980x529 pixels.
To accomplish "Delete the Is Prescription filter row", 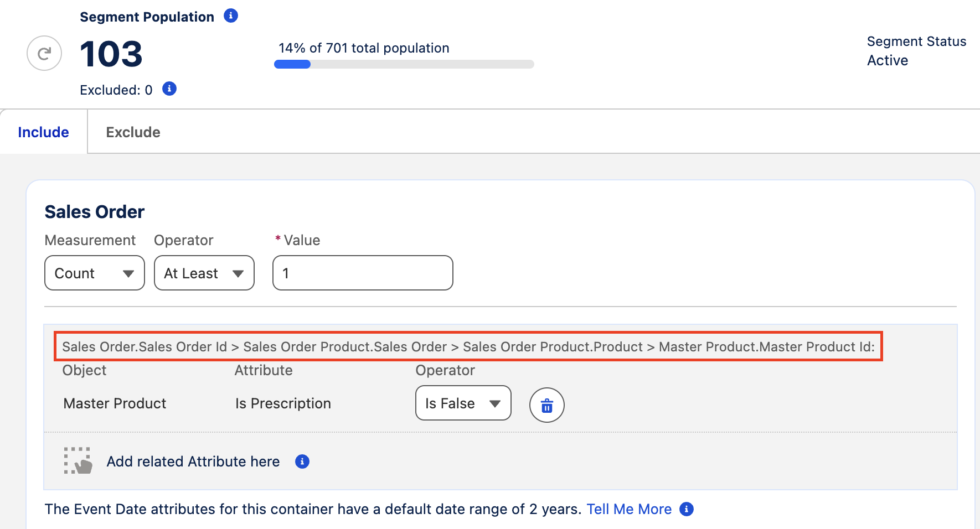I will pos(546,405).
